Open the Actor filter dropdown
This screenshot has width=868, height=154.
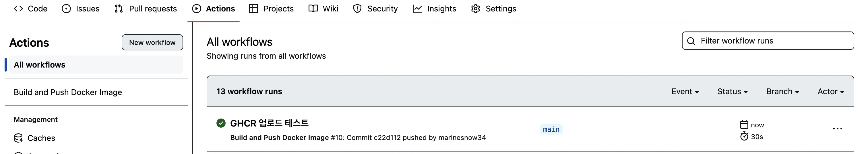[831, 92]
